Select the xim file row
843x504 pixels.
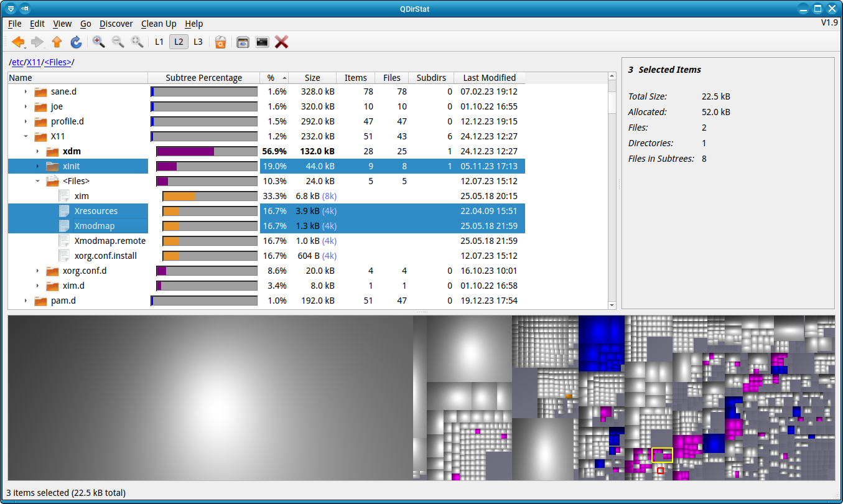pos(266,196)
